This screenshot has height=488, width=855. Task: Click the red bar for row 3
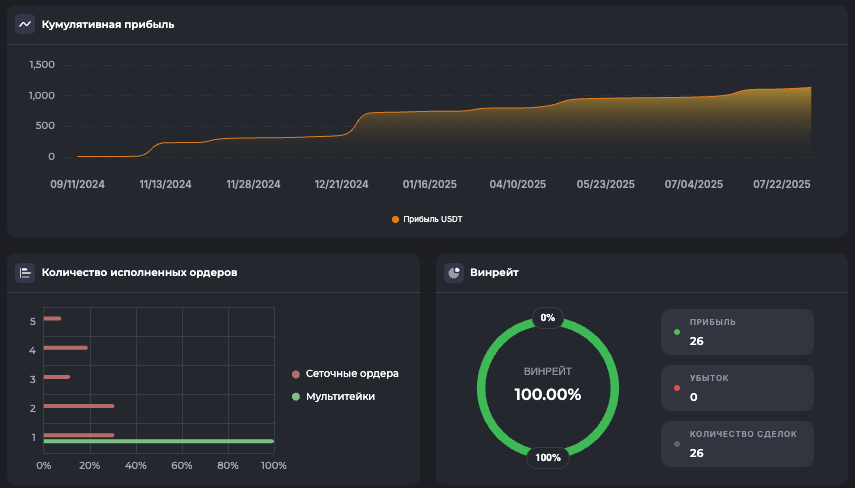(x=57, y=377)
